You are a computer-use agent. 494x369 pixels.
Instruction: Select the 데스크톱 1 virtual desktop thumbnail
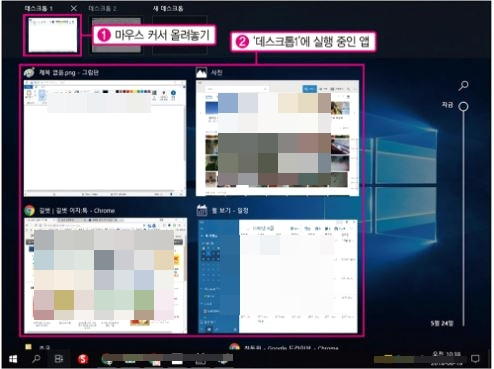(53, 35)
